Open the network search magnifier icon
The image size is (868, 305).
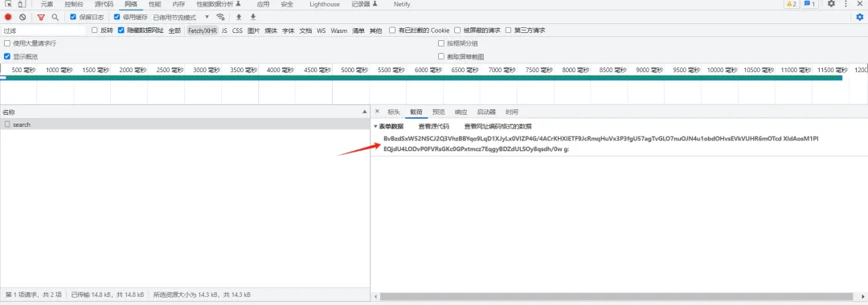[55, 17]
